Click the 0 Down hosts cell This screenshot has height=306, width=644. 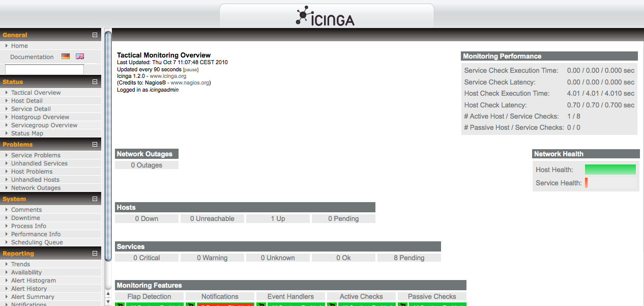[147, 219]
